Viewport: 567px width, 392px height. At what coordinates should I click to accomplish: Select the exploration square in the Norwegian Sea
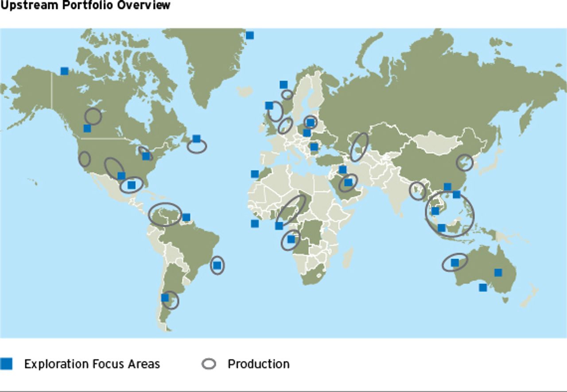tap(283, 85)
